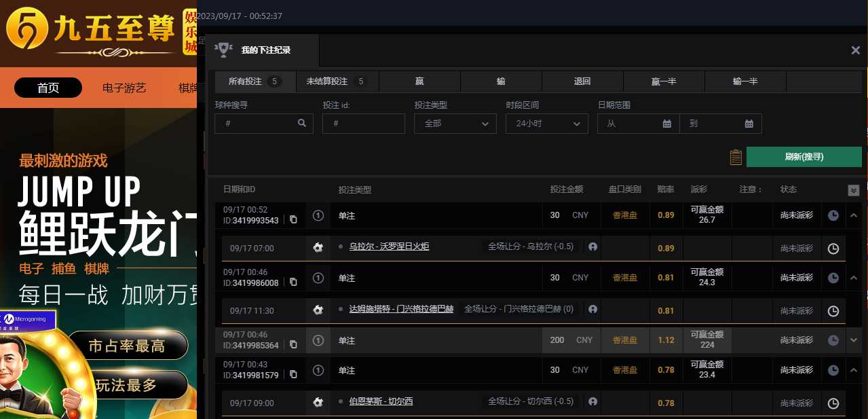Image resolution: width=868 pixels, height=419 pixels.
Task: Open the 乌拉尔 - 沃罗涅日火炬 match link
Action: [389, 247]
